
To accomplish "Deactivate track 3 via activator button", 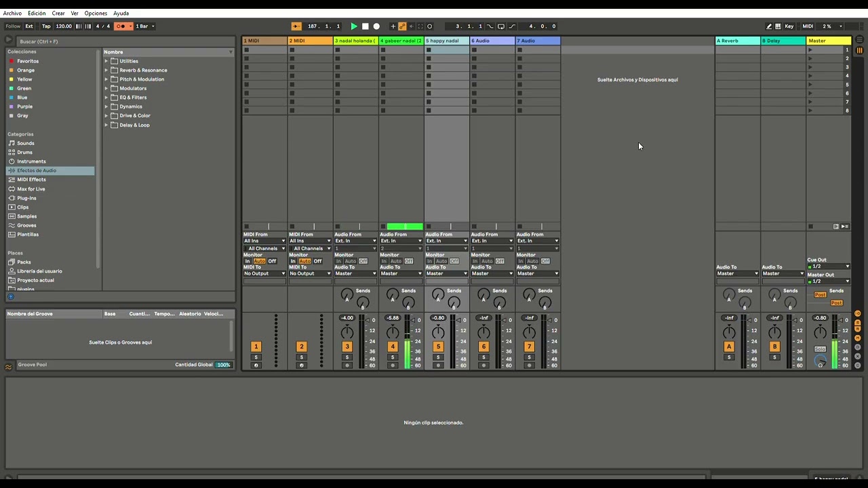I will point(347,346).
